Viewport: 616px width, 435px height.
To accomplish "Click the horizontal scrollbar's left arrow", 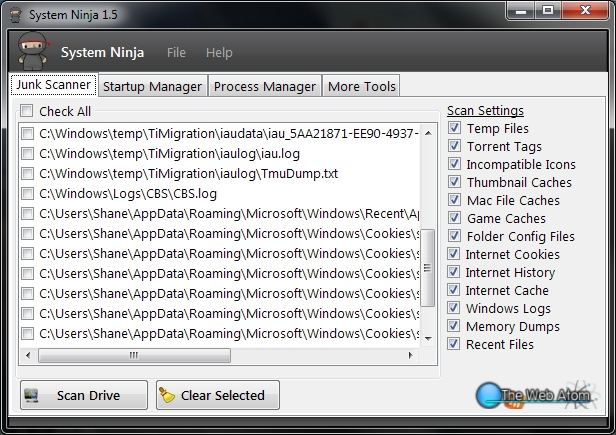I will 28,355.
